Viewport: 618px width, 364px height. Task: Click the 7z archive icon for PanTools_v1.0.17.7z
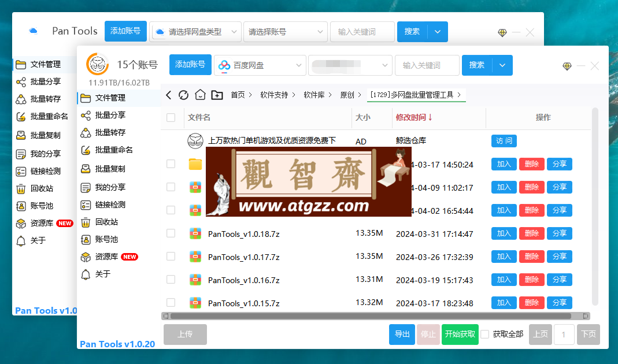195,257
